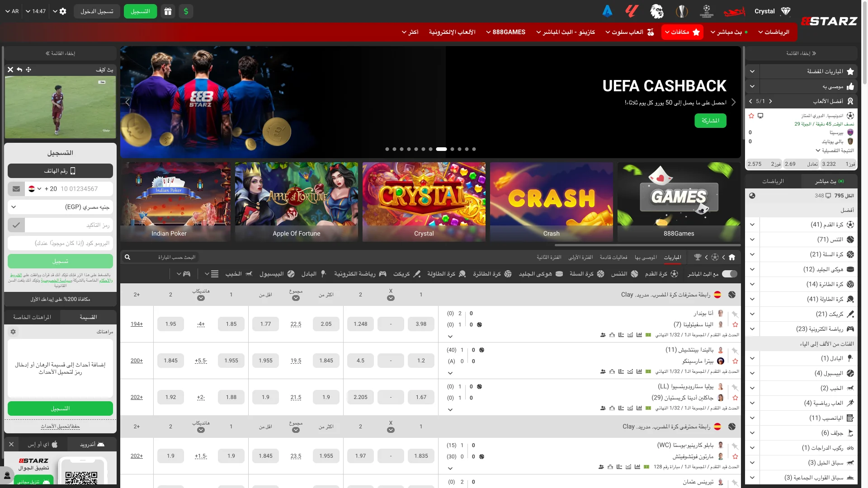Screen dimensions: 868x488
Task: Click the search magnifier icon
Action: tap(127, 257)
